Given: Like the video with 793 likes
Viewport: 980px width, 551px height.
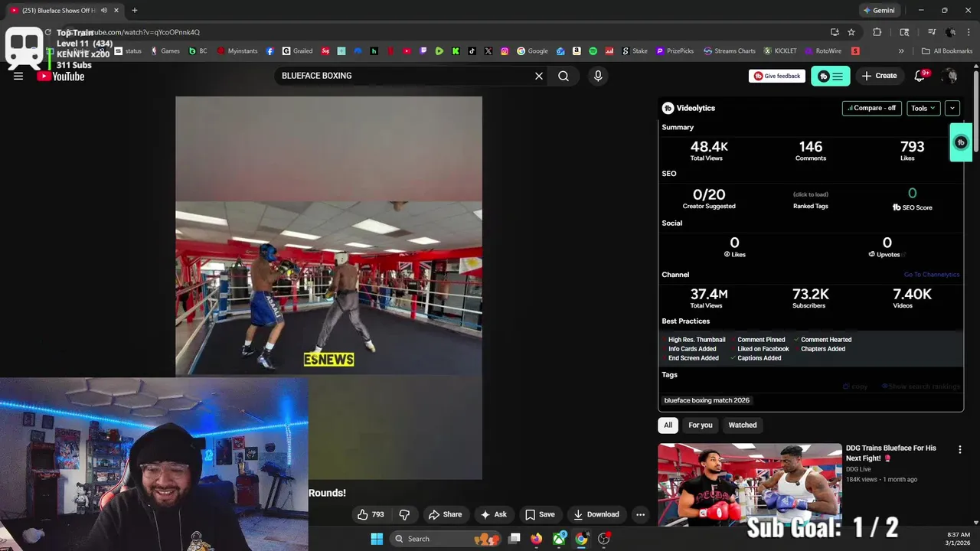Looking at the screenshot, I should (x=371, y=514).
